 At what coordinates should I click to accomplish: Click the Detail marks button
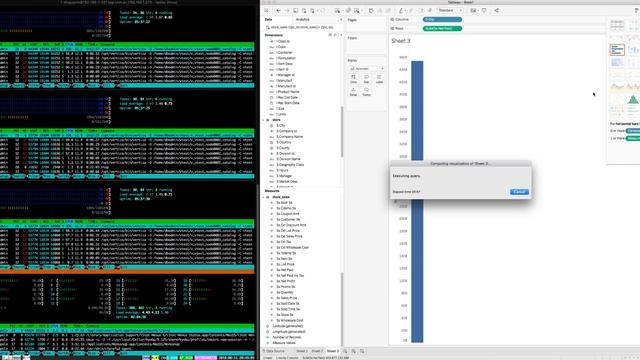click(x=353, y=92)
